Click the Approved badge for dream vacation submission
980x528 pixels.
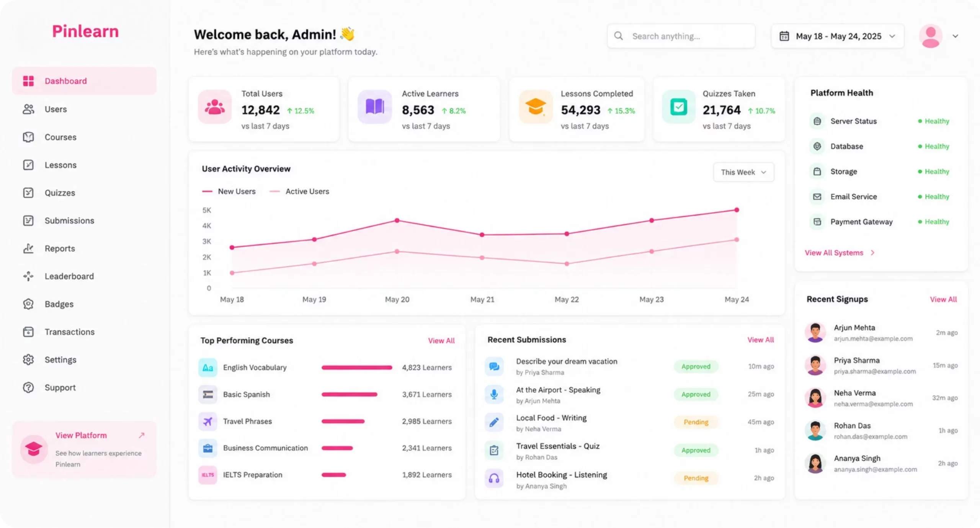tap(696, 367)
